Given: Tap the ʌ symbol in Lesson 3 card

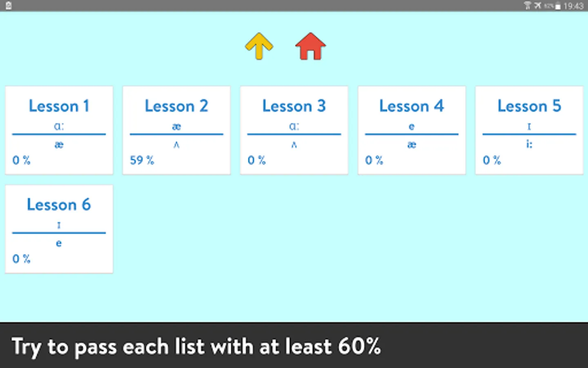Looking at the screenshot, I should coord(294,145).
